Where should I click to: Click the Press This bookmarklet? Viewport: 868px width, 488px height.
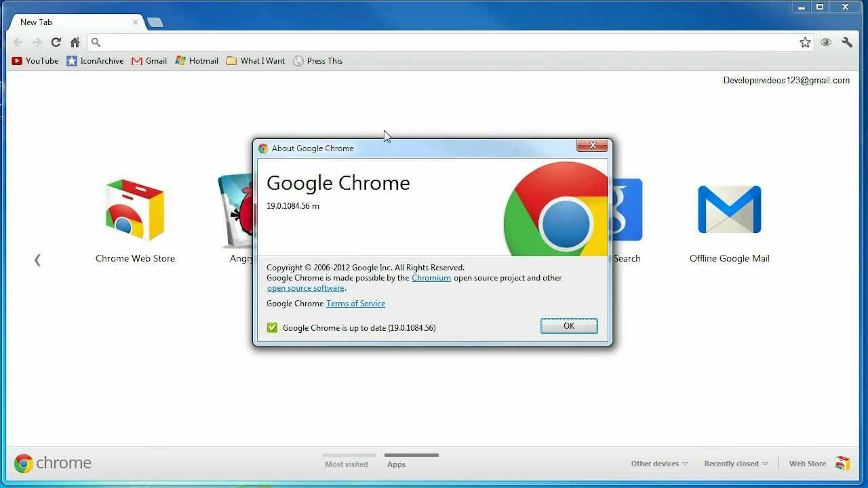(x=318, y=61)
